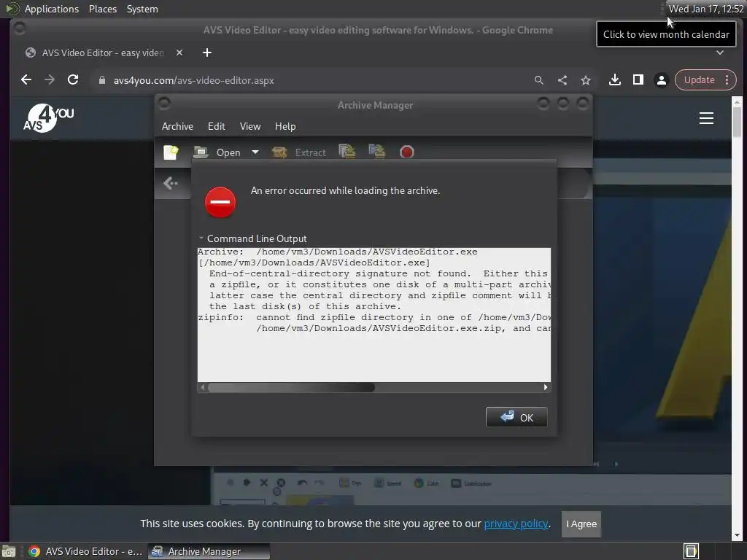The image size is (747, 560).
Task: Click the show desktop icon in taskbar
Action: [x=9, y=551]
